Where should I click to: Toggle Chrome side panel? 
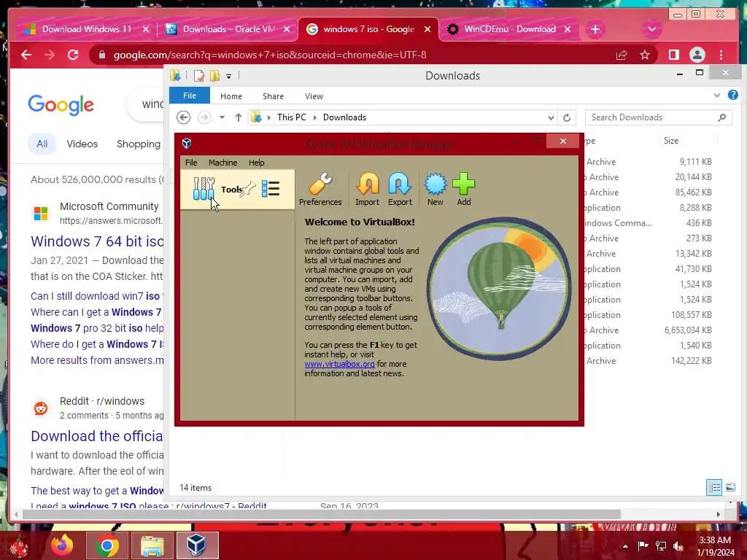point(673,55)
